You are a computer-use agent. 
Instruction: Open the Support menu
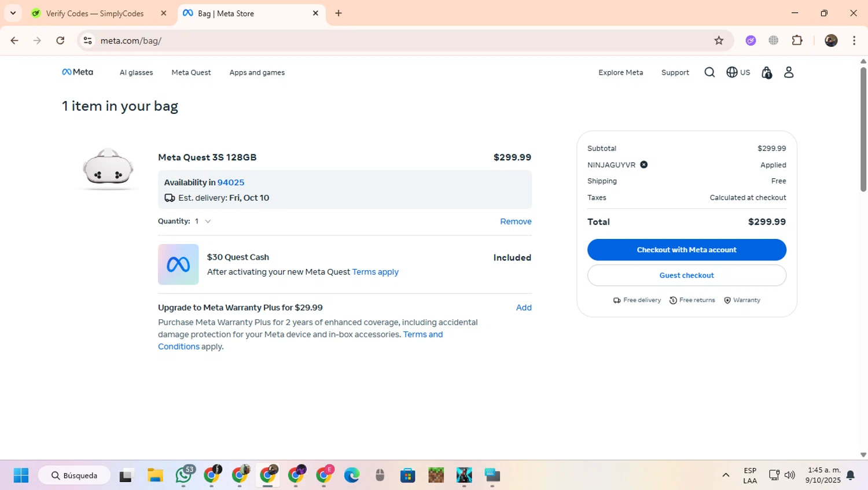(675, 72)
